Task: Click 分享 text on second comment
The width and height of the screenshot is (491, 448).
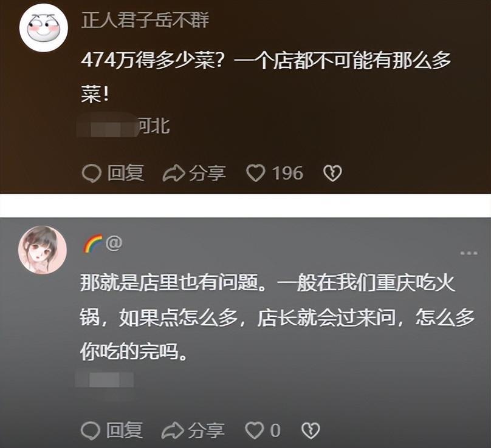Action: [206, 430]
